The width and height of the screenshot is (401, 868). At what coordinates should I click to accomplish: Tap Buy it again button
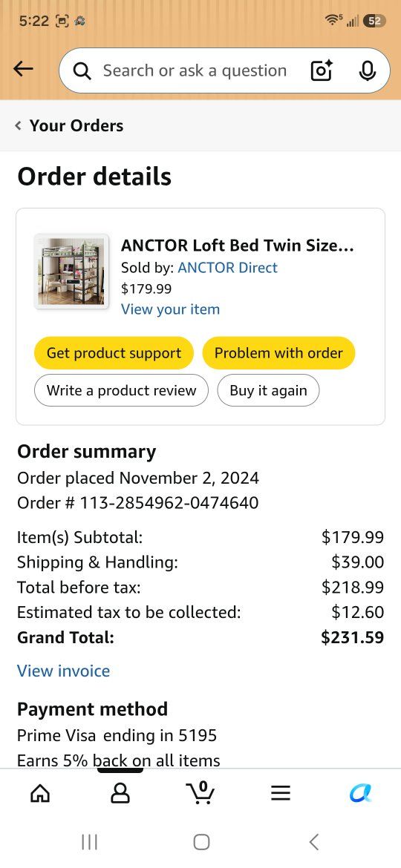[268, 390]
